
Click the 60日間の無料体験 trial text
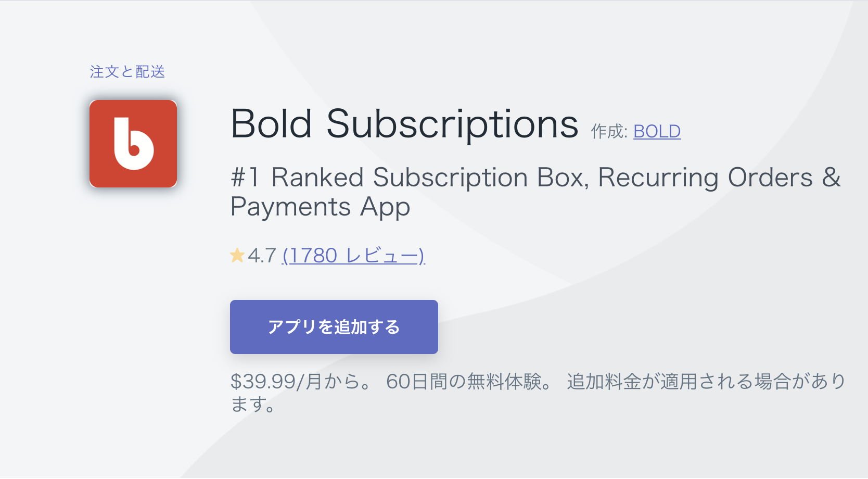(x=464, y=382)
